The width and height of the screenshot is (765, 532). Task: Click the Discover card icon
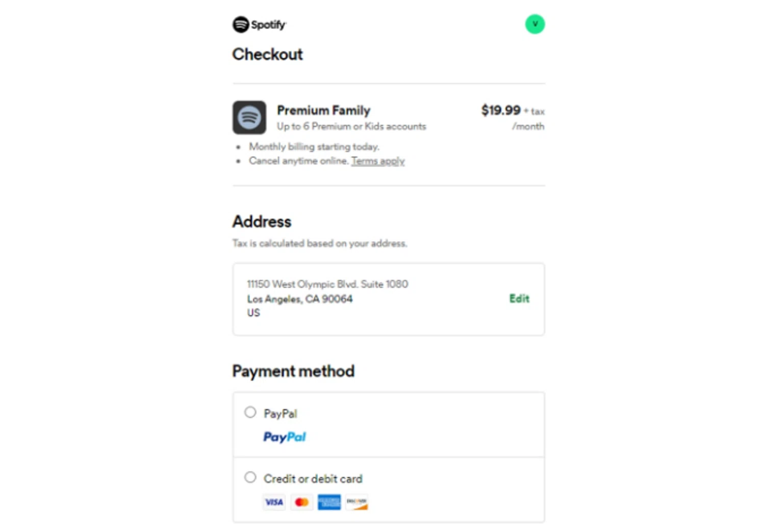point(356,502)
